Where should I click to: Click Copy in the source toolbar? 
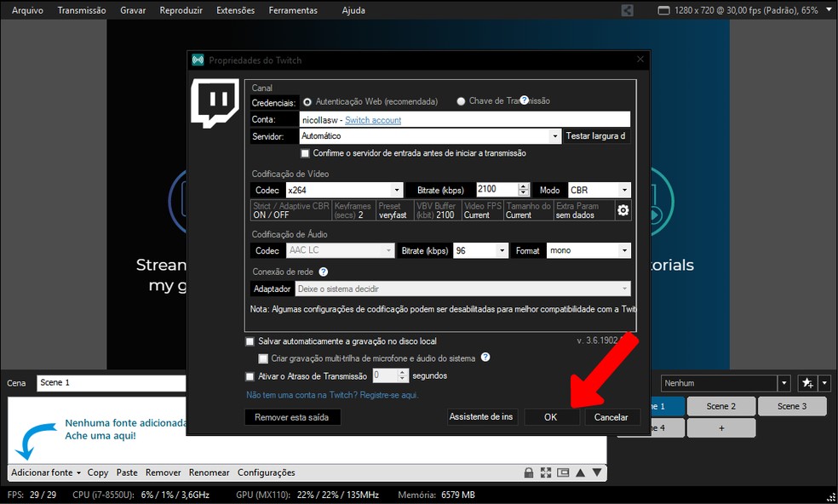98,472
